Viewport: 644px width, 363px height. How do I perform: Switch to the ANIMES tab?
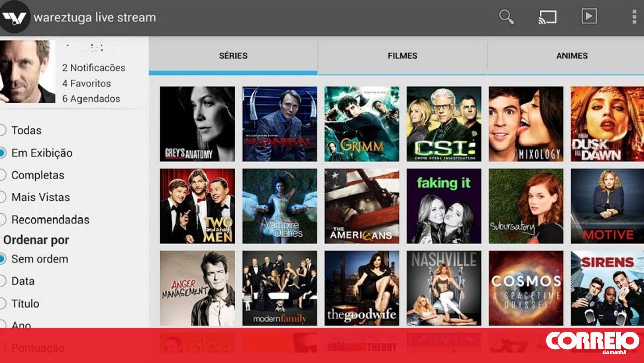[572, 56]
